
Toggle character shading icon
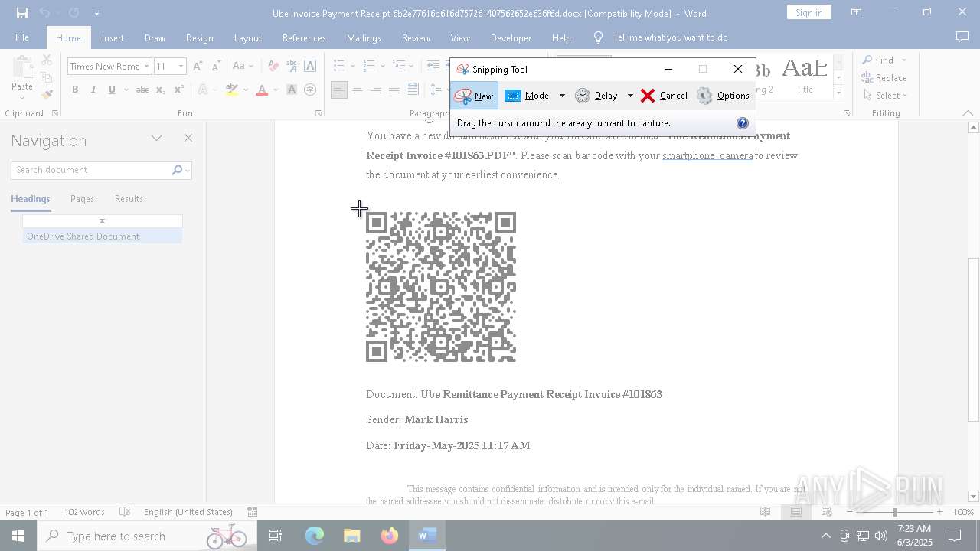pyautogui.click(x=292, y=90)
